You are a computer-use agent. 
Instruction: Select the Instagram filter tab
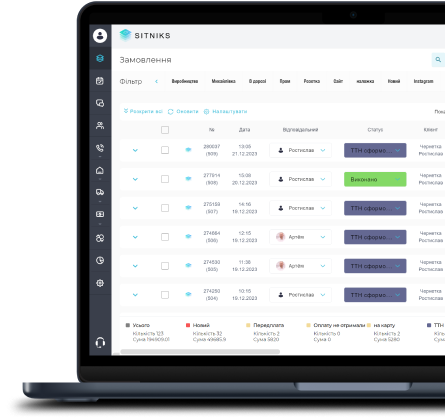click(423, 81)
